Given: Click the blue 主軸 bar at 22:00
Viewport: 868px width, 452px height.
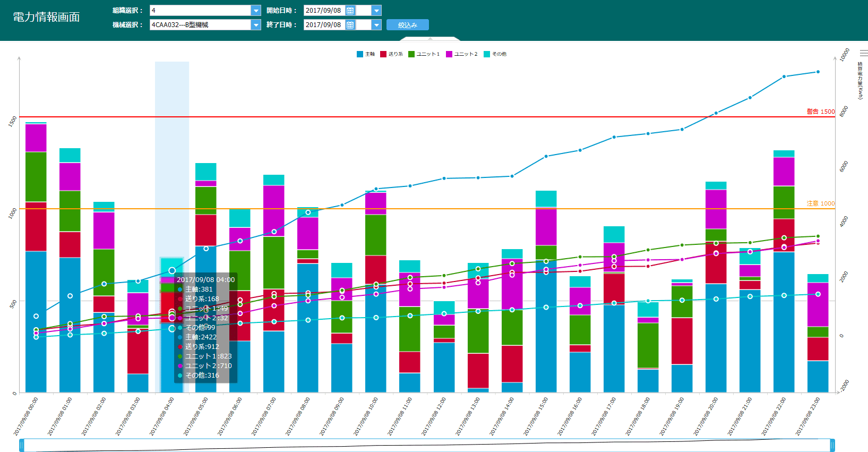Looking at the screenshot, I should [784, 322].
